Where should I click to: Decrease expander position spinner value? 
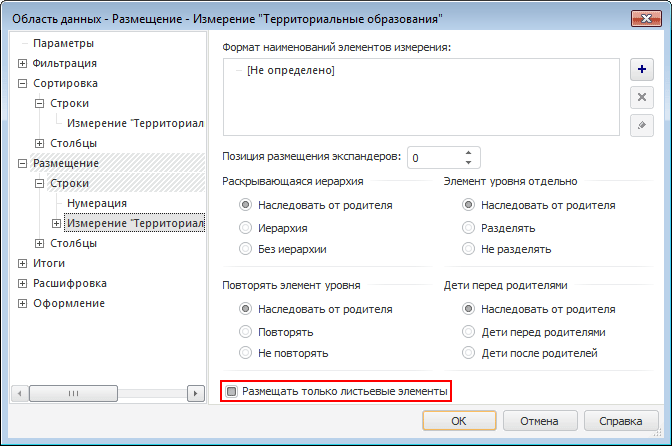point(467,162)
